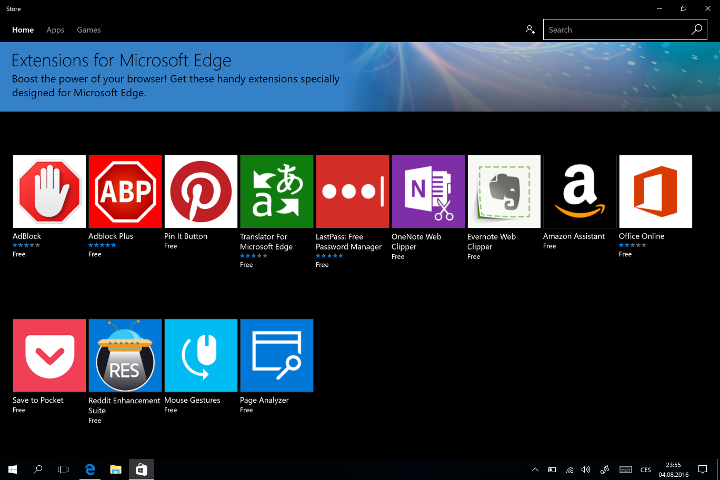Switch to the Apps tab

pos(55,30)
